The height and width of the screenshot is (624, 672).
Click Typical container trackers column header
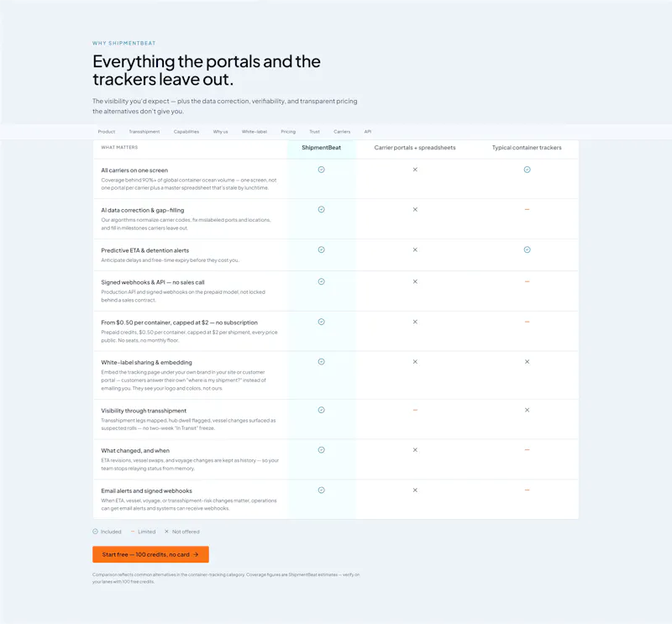tap(527, 148)
